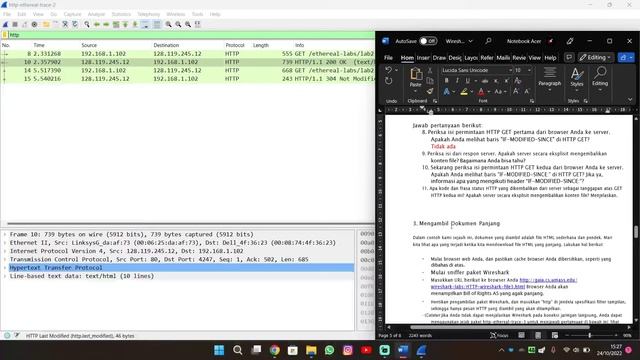Open Styles gallery in Word ribbon
The width and height of the screenshot is (640, 360).
coord(577,78)
